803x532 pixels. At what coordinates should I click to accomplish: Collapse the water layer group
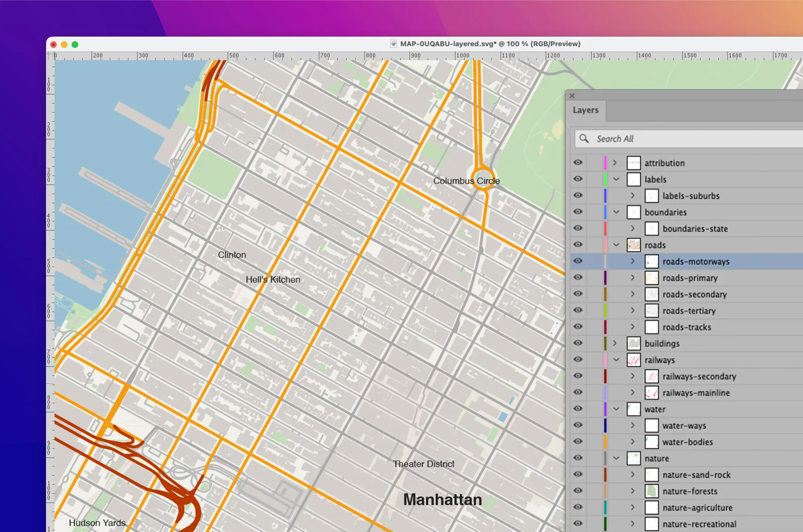616,409
